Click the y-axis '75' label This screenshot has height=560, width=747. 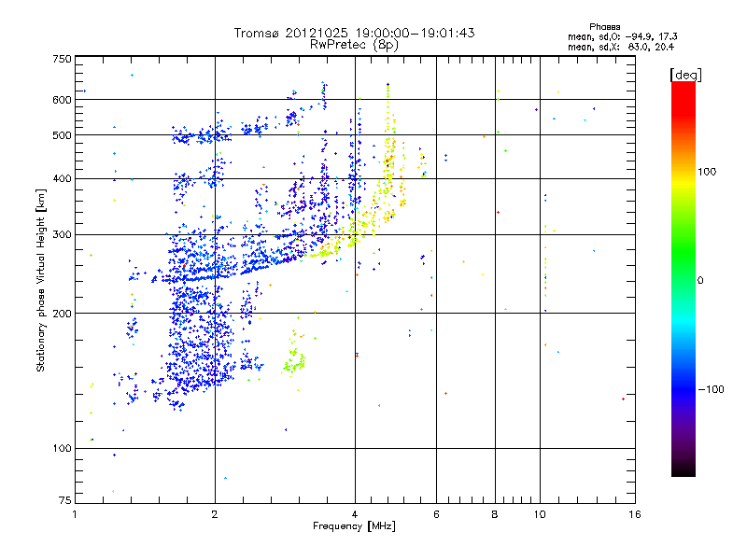(x=65, y=500)
